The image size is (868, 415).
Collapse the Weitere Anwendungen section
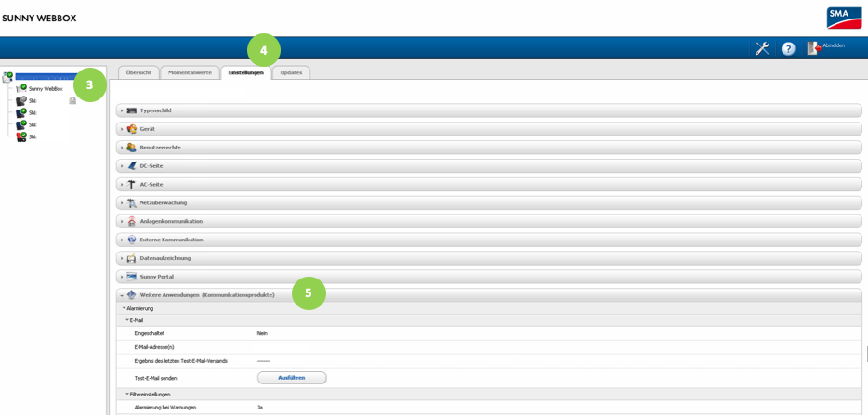click(122, 295)
